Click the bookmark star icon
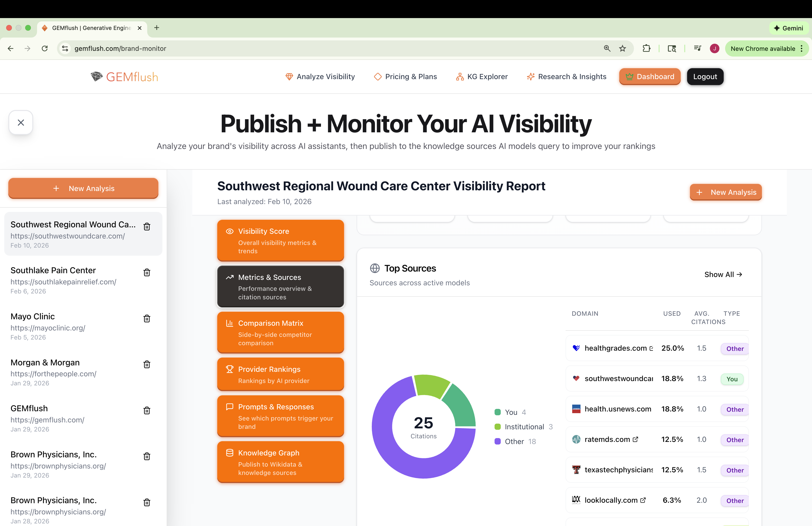 (x=623, y=48)
